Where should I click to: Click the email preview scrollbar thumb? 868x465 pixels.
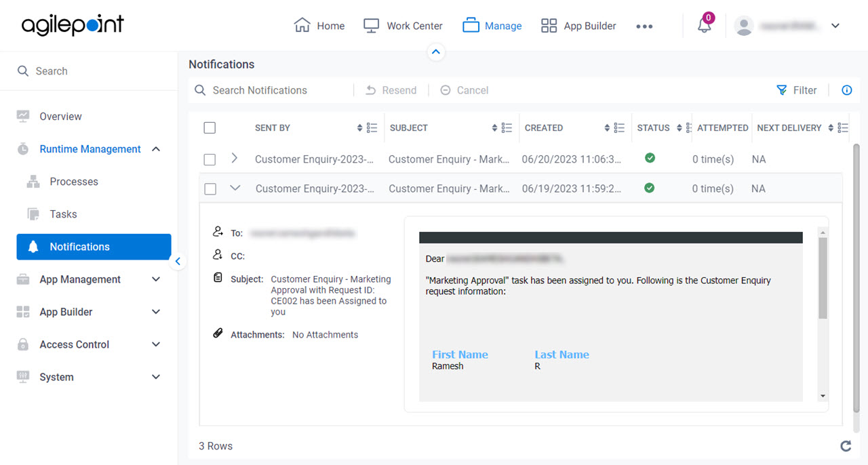[823, 279]
